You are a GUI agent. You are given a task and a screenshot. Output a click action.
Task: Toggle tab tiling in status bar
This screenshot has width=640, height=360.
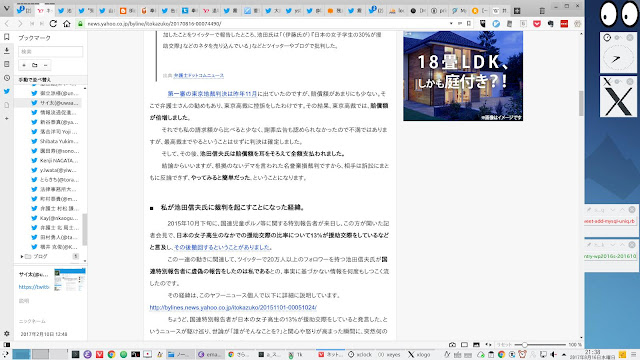click(464, 345)
